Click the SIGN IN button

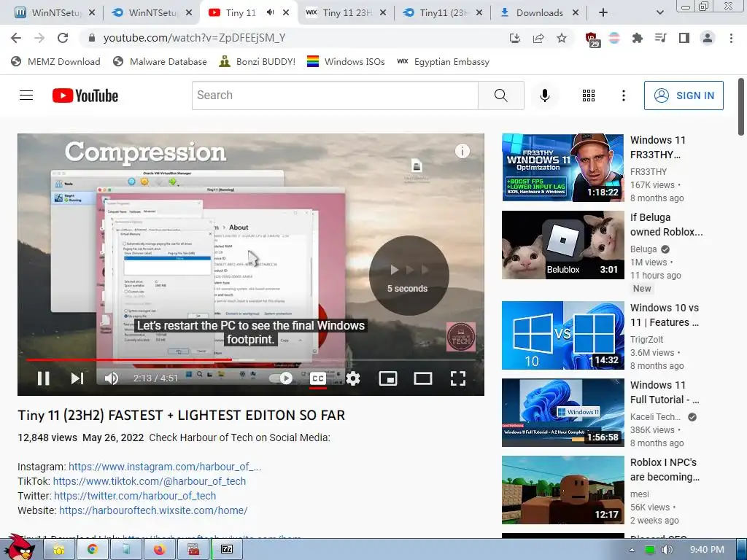coord(684,96)
